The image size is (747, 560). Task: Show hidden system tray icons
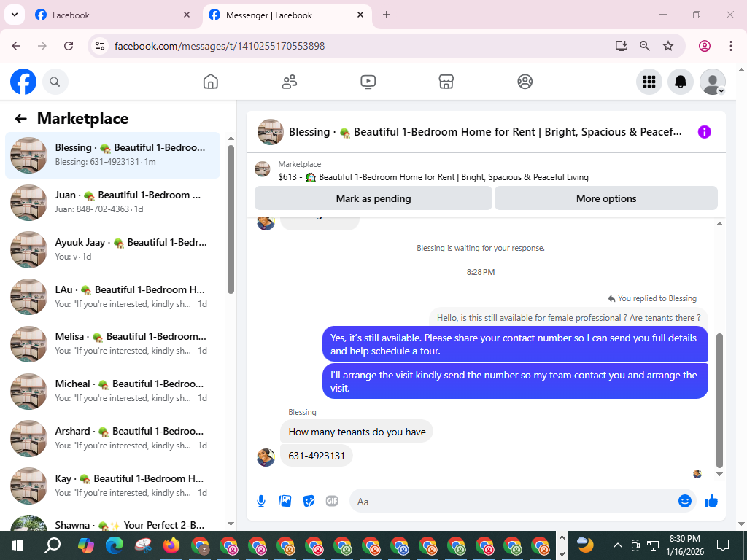[x=617, y=545]
